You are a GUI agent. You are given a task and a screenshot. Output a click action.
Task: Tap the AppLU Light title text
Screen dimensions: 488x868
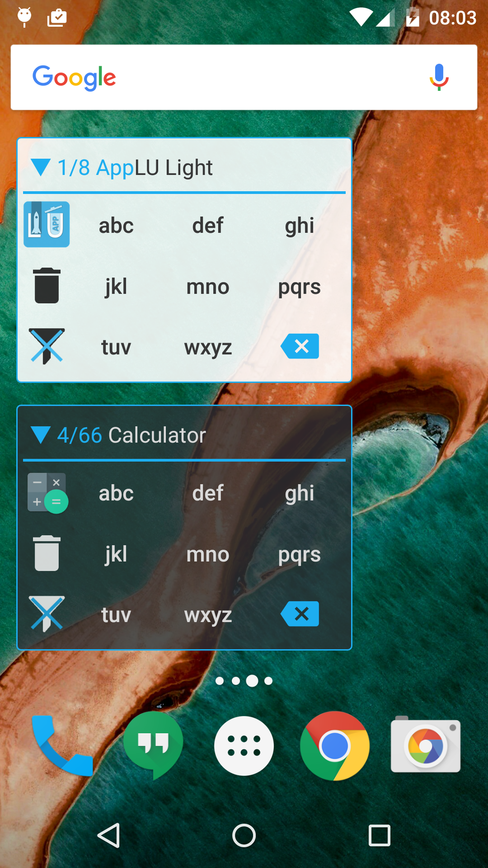[155, 168]
